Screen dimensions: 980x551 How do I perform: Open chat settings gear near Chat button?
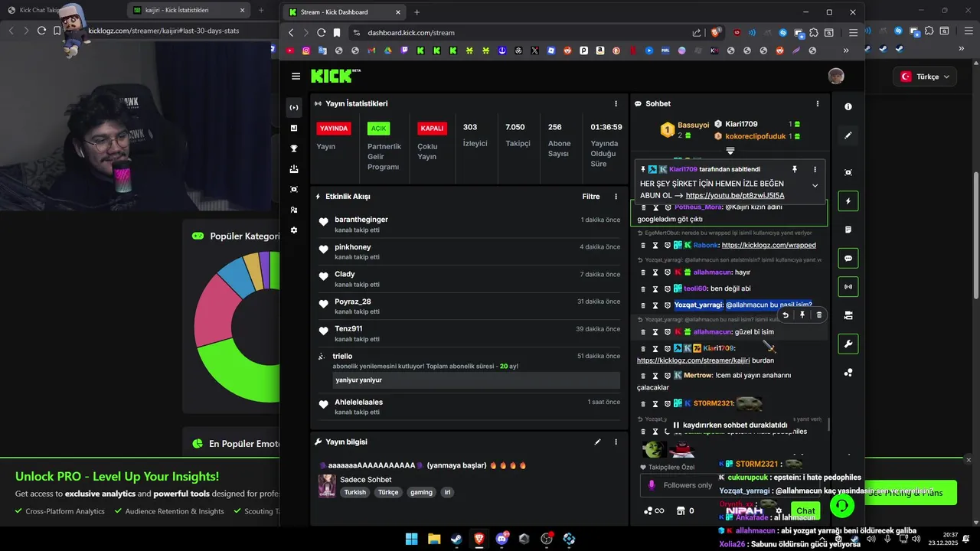tap(779, 510)
